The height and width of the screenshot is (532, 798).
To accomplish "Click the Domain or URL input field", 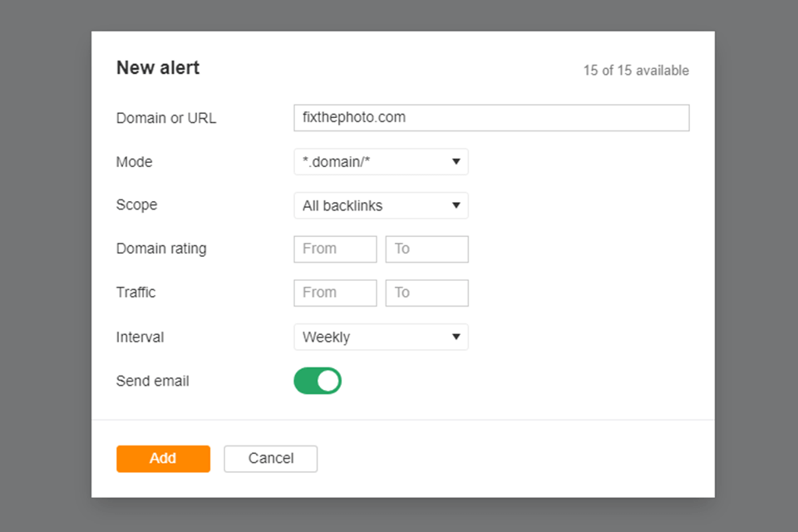I will (x=490, y=118).
